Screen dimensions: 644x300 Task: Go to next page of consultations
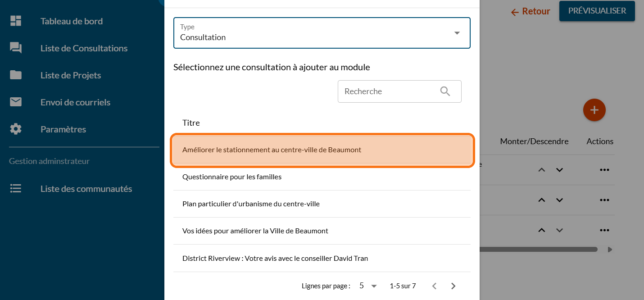pos(454,286)
